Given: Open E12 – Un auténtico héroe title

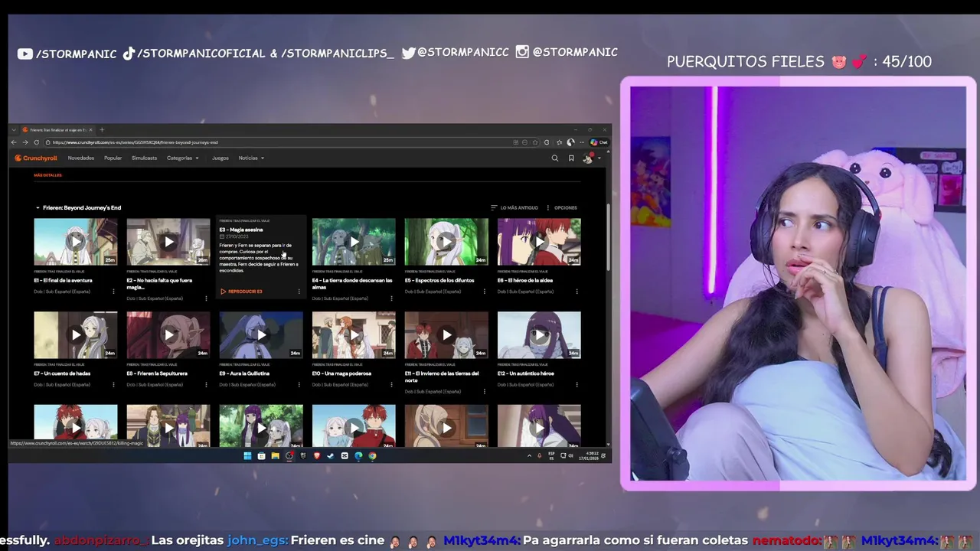Looking at the screenshot, I should pos(525,373).
